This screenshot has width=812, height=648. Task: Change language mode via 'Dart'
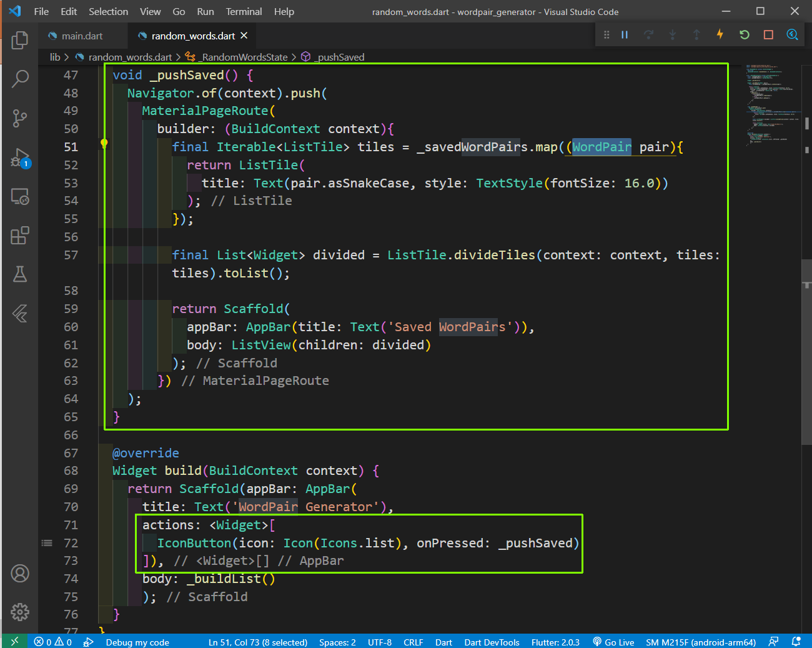click(x=443, y=642)
